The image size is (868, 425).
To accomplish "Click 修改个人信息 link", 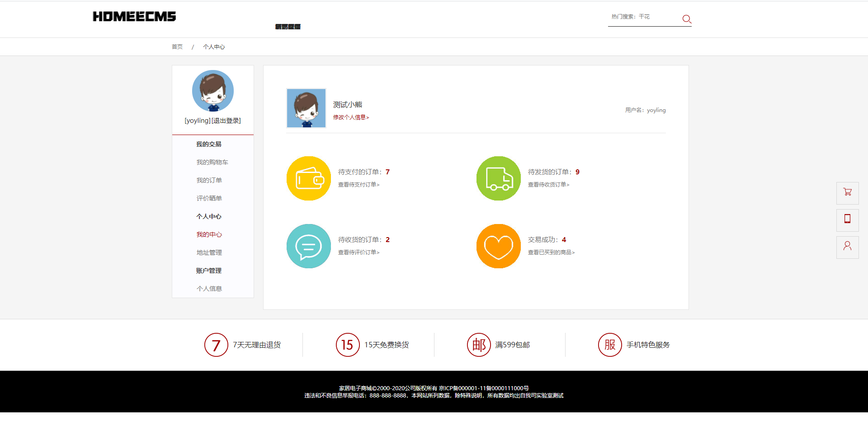I will click(x=351, y=117).
